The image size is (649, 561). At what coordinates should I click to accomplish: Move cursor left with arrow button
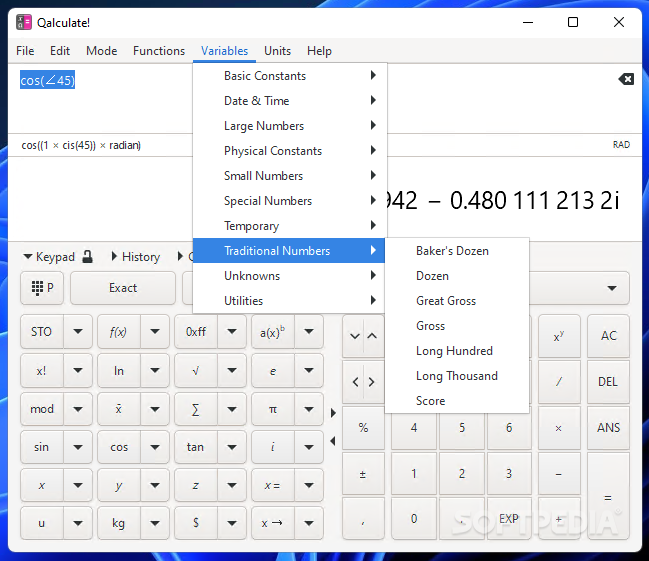pyautogui.click(x=355, y=382)
